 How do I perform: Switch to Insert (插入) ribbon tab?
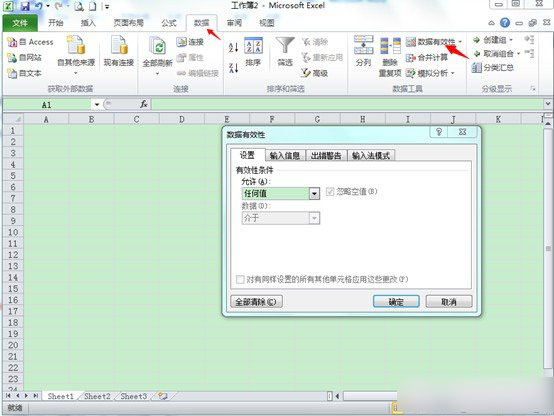coord(88,23)
